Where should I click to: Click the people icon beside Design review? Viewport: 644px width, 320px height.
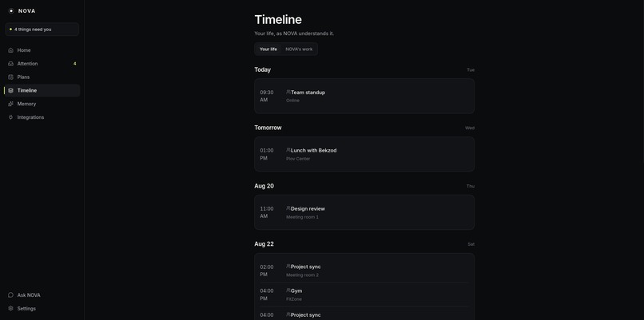click(x=288, y=208)
